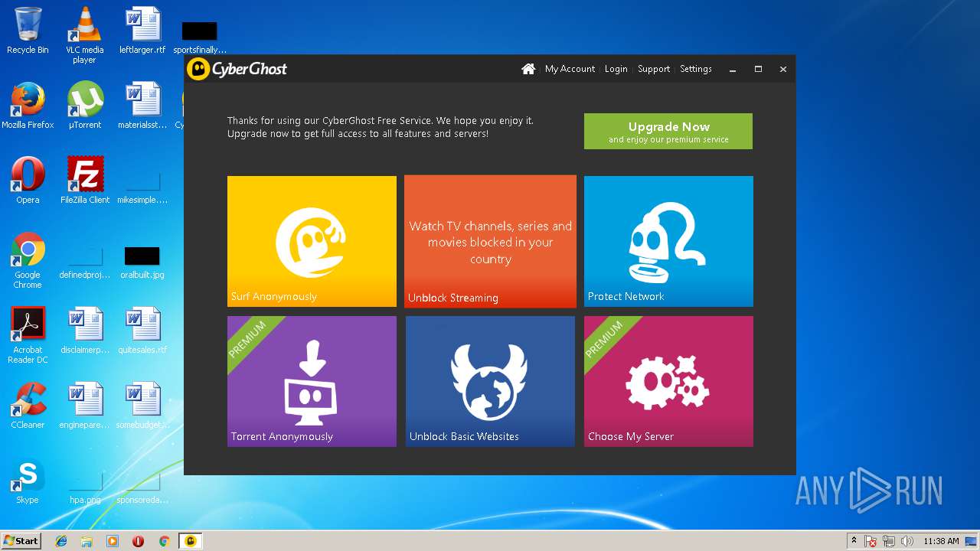Select the Unblock Basic Websites tile
This screenshot has height=551, width=980.
click(x=490, y=381)
